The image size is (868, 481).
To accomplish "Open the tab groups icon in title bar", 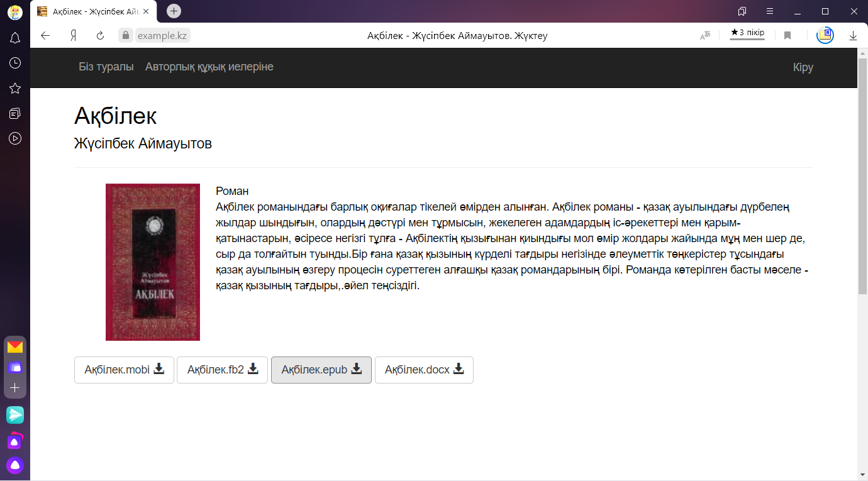I will click(742, 11).
